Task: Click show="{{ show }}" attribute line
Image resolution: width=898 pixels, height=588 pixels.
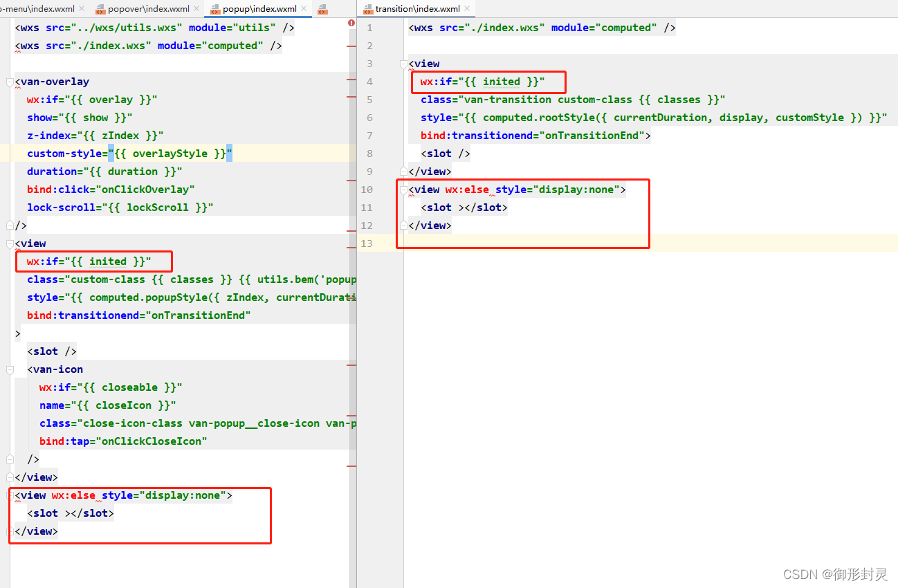Action: pyautogui.click(x=80, y=118)
